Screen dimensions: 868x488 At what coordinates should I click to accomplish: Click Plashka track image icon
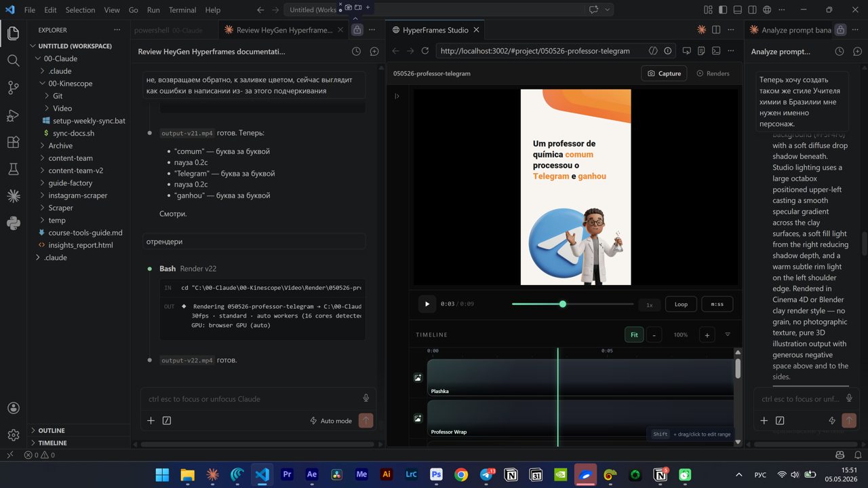pyautogui.click(x=418, y=377)
